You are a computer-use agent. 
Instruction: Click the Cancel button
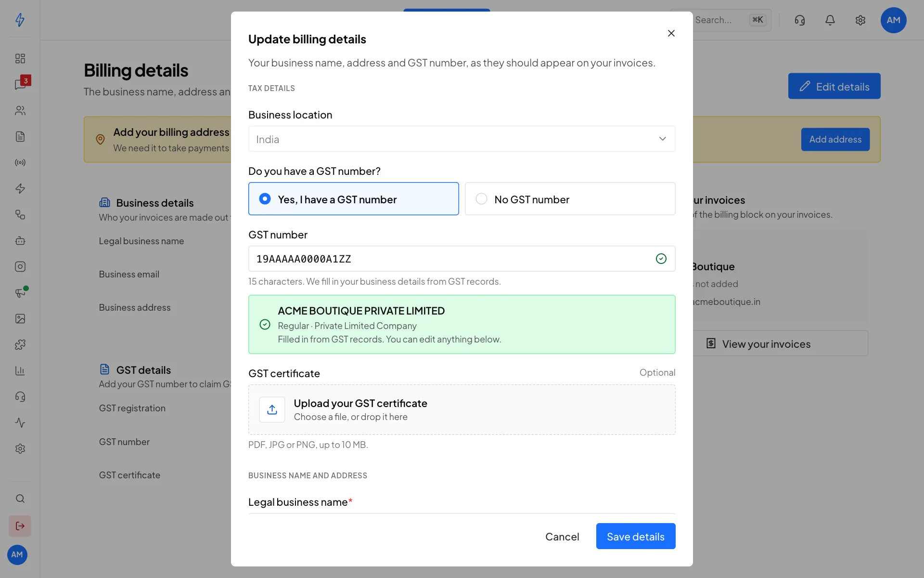(562, 536)
